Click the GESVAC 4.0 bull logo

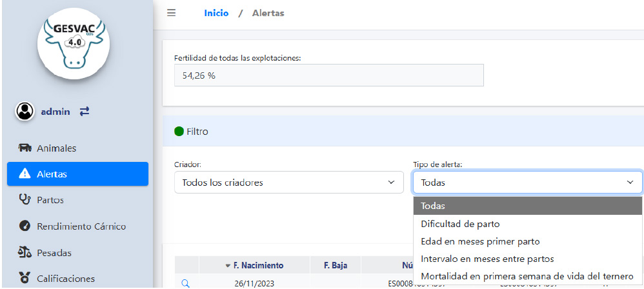pos(74,44)
